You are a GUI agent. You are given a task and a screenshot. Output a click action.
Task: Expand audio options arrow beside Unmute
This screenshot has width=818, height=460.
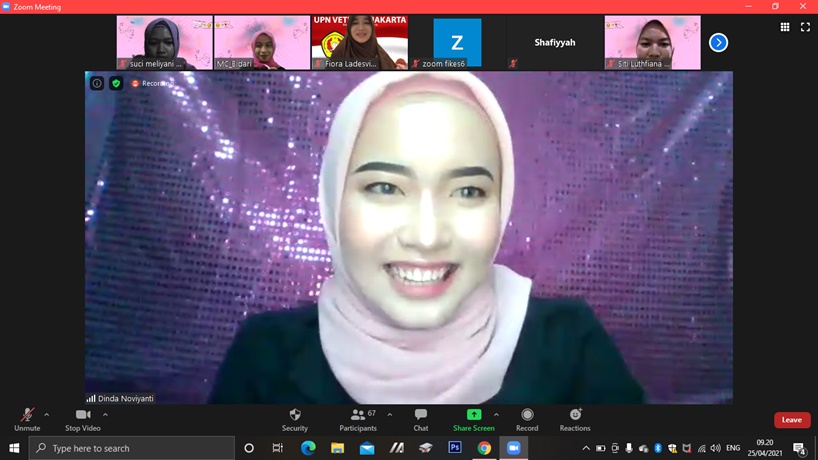(46, 415)
